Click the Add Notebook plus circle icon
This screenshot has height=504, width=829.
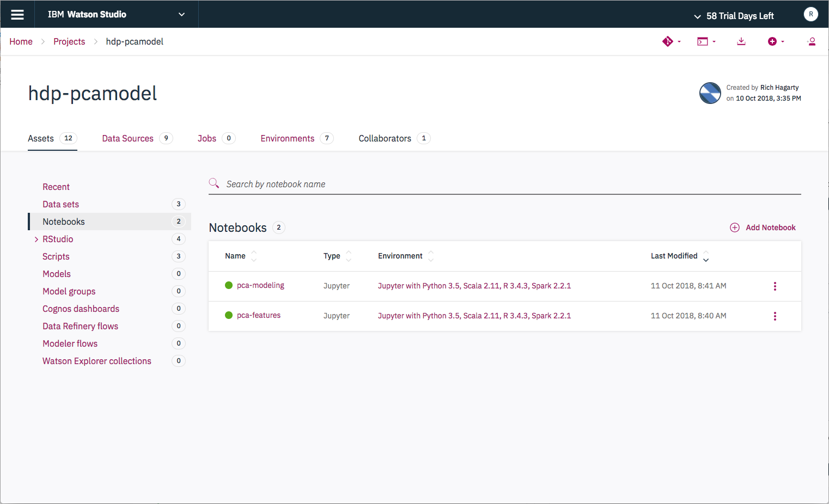(735, 228)
